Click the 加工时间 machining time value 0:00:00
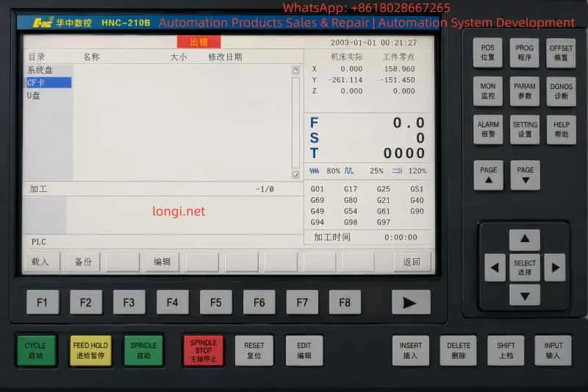 (x=401, y=238)
